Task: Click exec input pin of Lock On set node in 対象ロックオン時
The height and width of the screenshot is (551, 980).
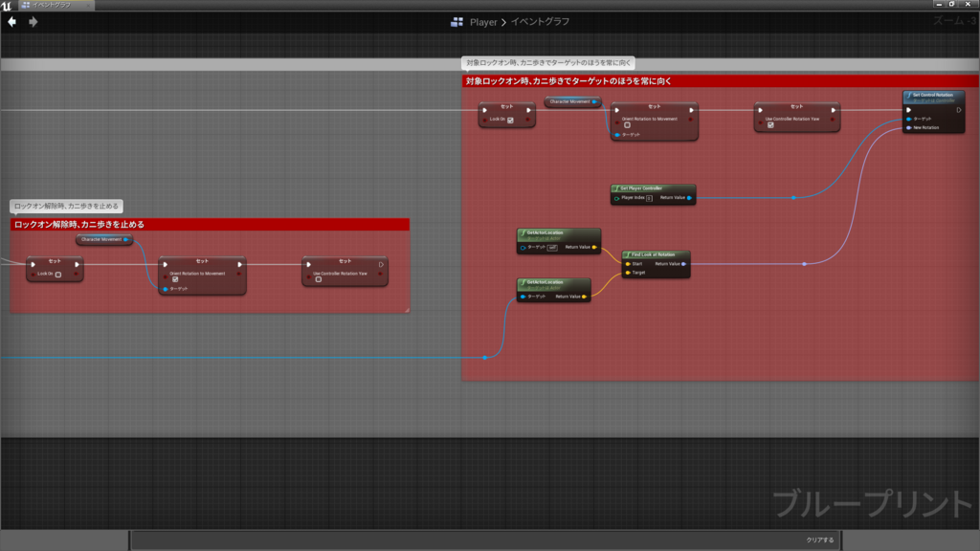Action: (485, 110)
